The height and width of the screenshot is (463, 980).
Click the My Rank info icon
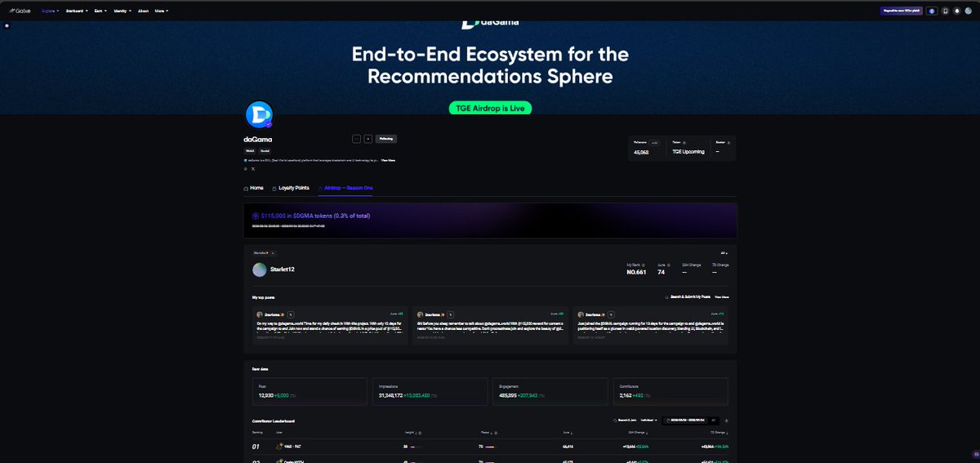644,265
